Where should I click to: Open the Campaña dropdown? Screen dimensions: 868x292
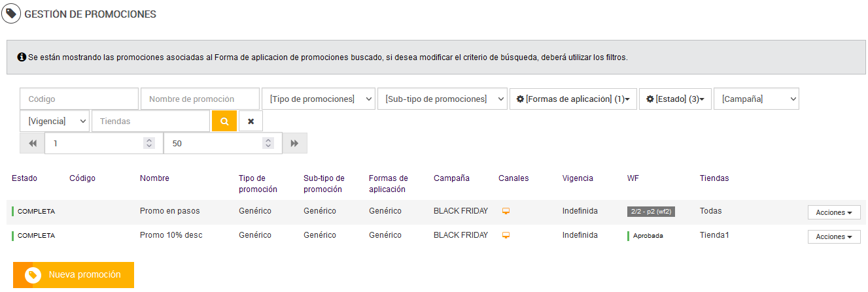point(755,99)
